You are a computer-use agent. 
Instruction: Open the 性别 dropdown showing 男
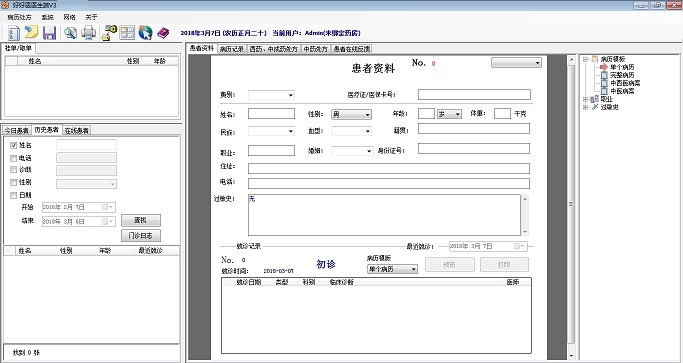(x=352, y=114)
